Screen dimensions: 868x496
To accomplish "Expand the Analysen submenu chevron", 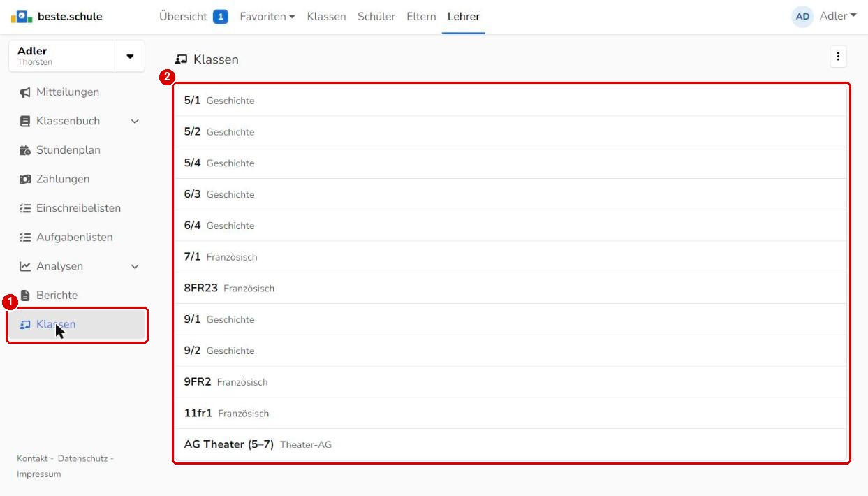I will coord(135,266).
